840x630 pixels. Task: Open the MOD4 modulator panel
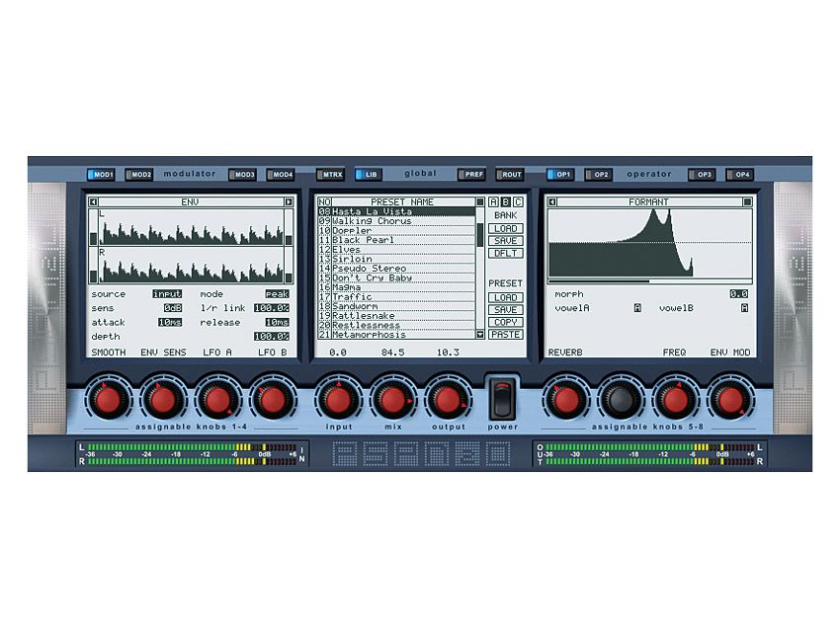[x=281, y=174]
